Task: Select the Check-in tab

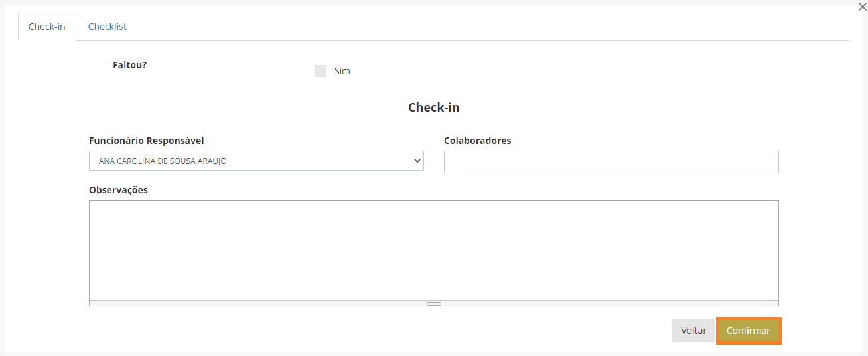Action: [46, 27]
